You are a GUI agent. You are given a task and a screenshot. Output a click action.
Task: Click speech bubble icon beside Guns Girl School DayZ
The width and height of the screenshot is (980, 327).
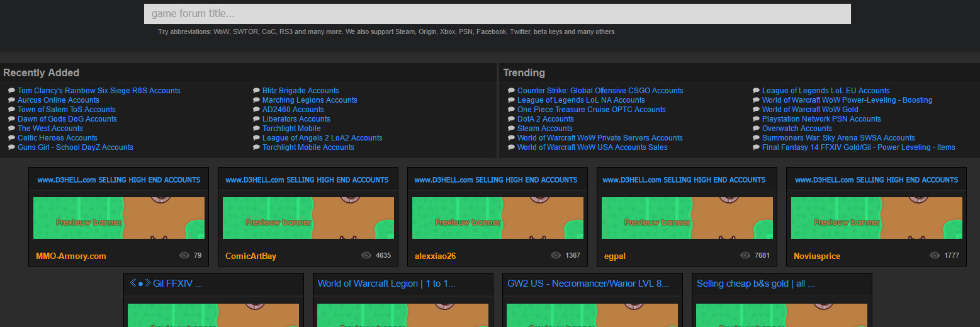[12, 147]
